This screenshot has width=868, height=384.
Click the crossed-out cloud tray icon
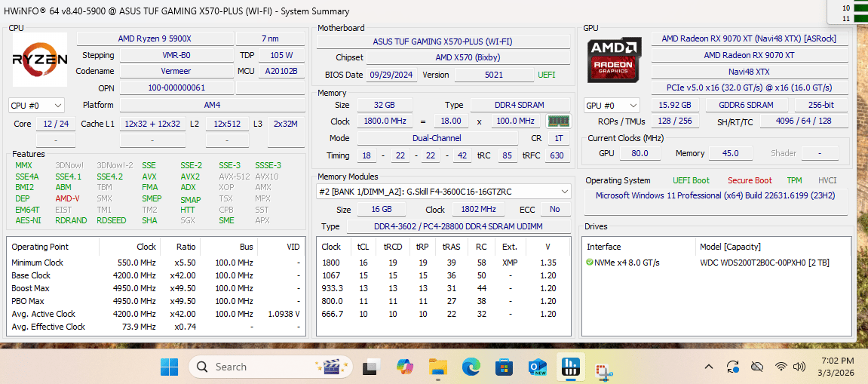(x=757, y=366)
